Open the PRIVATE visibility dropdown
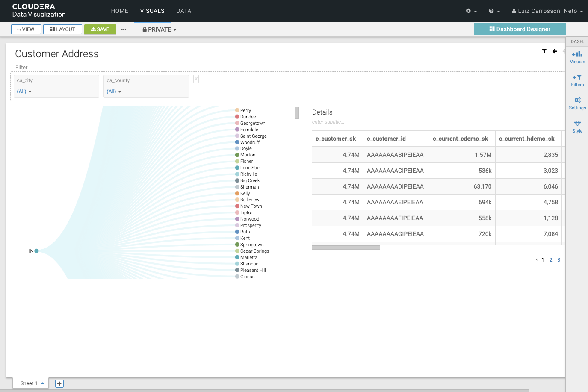 [159, 29]
